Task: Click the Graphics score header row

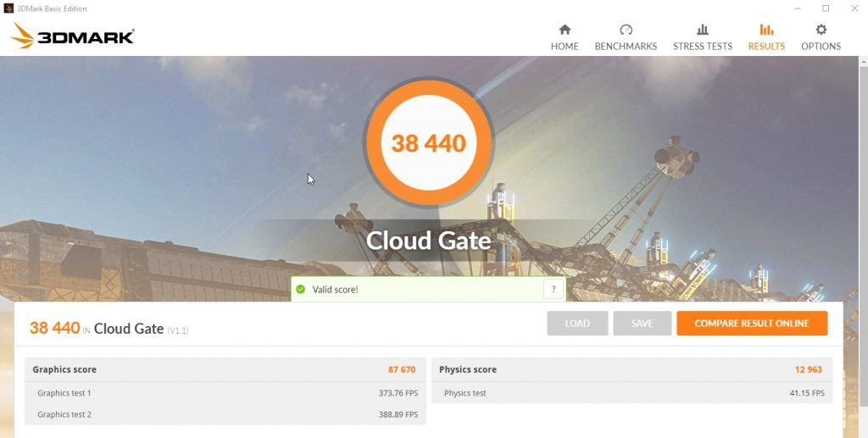Action: click(225, 369)
